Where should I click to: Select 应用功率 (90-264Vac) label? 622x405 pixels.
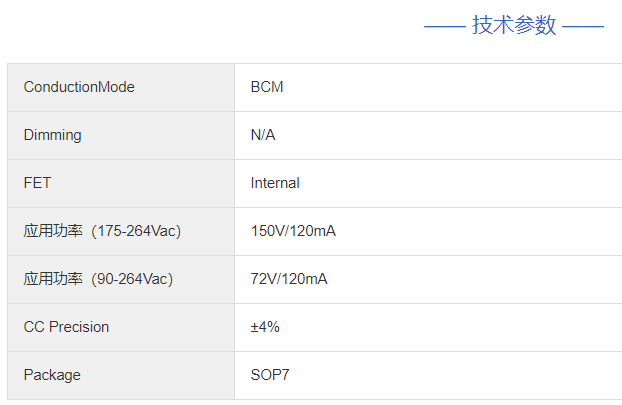[x=98, y=279]
